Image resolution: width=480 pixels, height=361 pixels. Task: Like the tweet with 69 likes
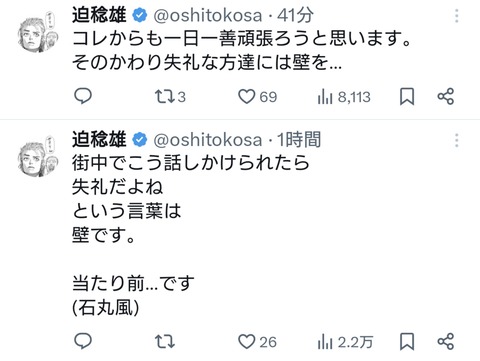pyautogui.click(x=257, y=97)
